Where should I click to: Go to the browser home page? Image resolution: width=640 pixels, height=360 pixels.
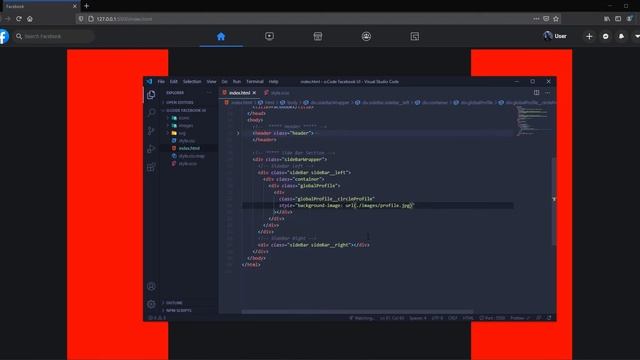coord(30,19)
